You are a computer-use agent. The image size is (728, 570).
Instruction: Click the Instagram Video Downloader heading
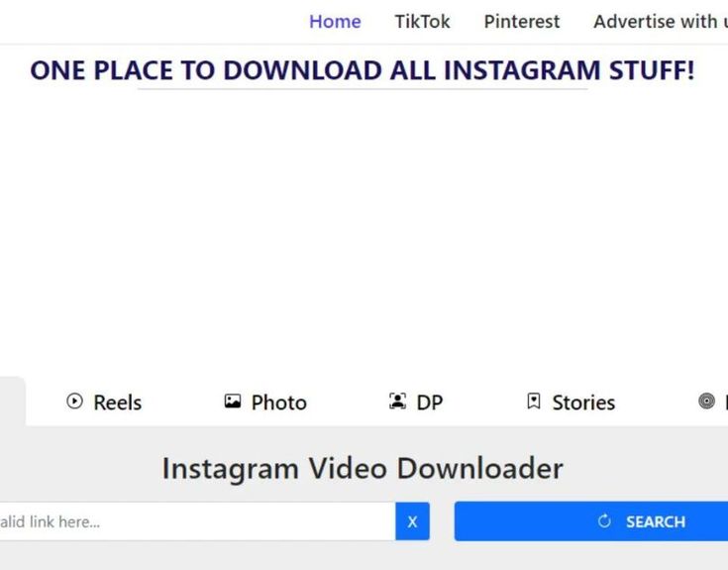point(363,468)
